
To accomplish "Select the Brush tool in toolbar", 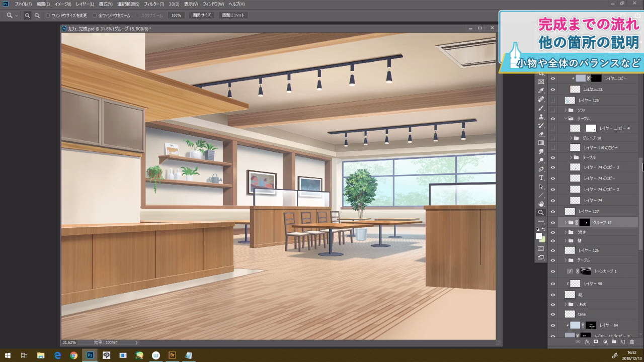I will (x=541, y=108).
